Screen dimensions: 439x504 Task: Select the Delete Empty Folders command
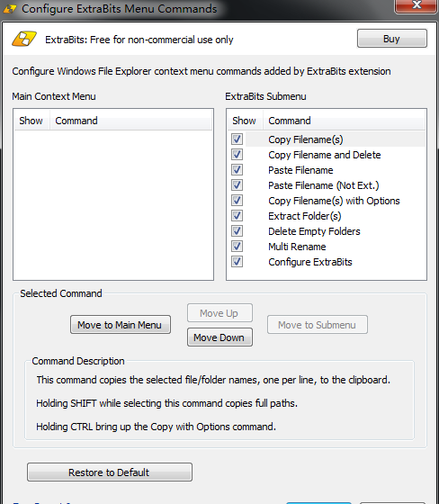[314, 231]
